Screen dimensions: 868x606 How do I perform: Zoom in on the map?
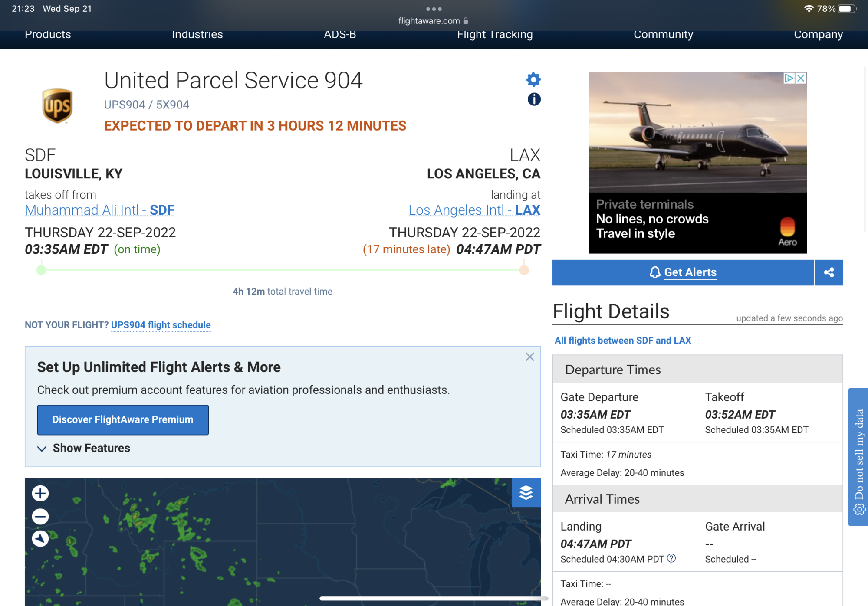tap(40, 493)
